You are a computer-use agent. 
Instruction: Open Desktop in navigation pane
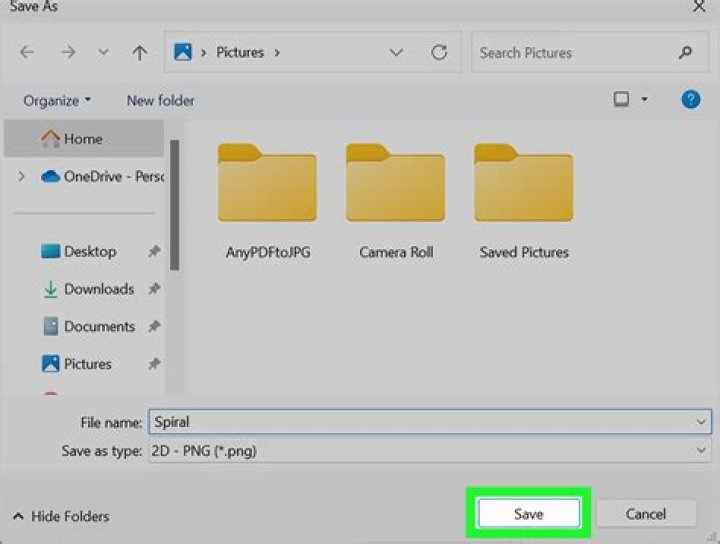[79, 252]
